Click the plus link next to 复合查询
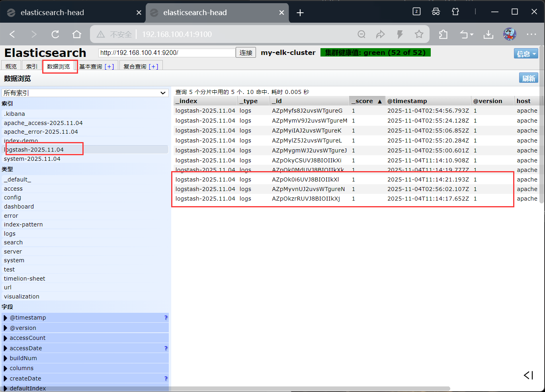Viewport: 545px width, 392px height. coord(154,66)
